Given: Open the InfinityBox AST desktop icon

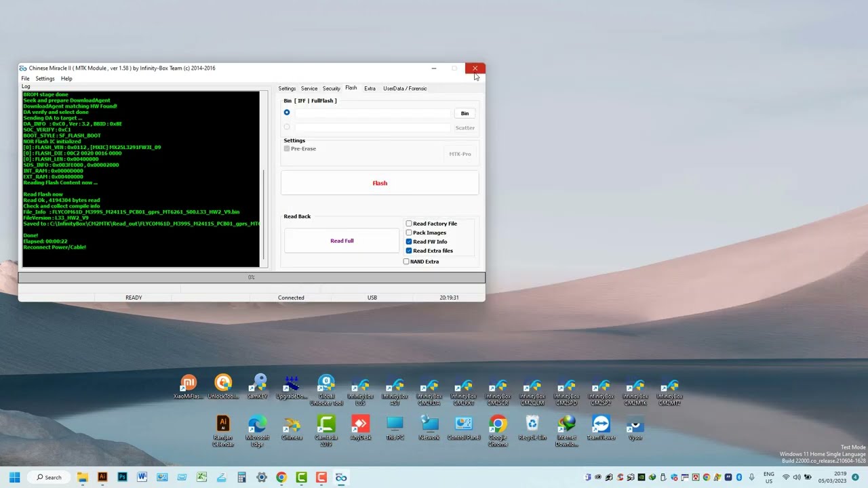Looking at the screenshot, I should [395, 390].
